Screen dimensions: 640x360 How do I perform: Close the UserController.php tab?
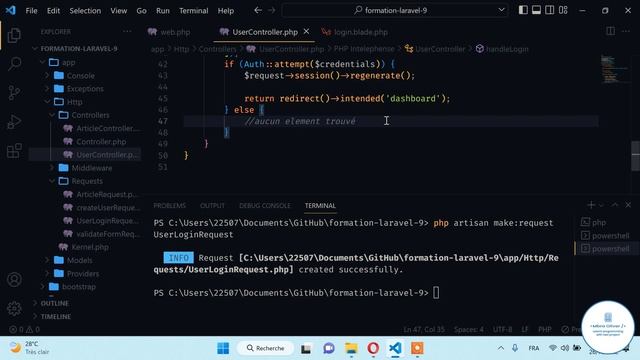tap(306, 31)
